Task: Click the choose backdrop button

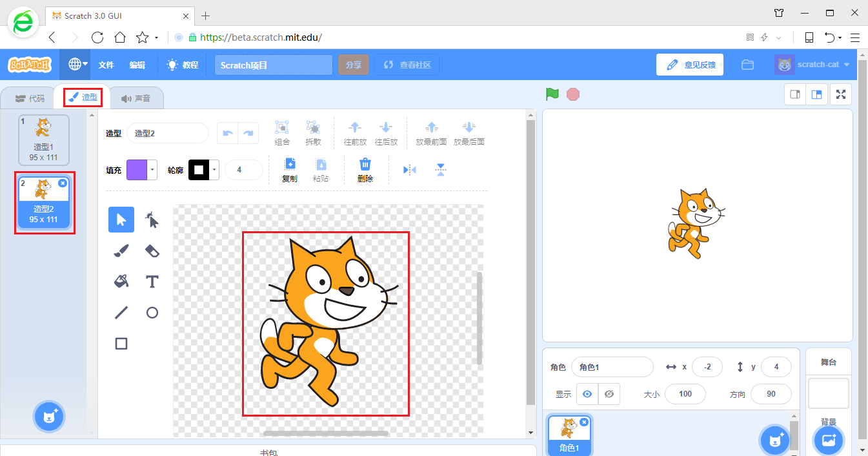Action: click(829, 440)
